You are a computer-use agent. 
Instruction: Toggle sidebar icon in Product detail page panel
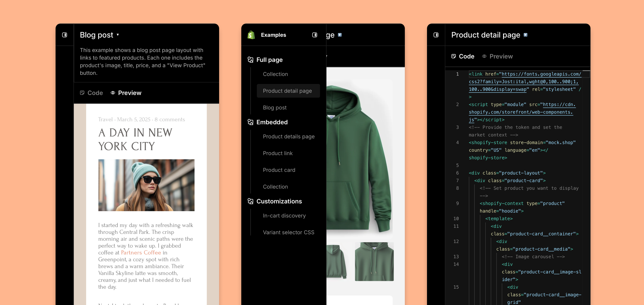[436, 35]
